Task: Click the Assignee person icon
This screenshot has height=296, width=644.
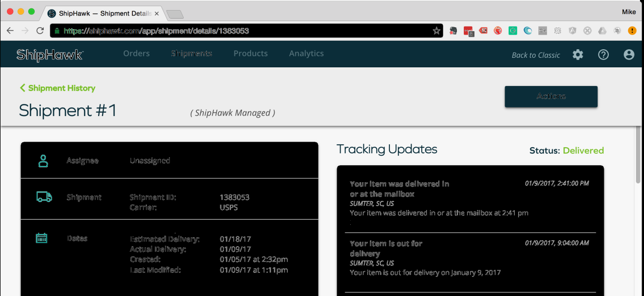Action: coord(44,160)
